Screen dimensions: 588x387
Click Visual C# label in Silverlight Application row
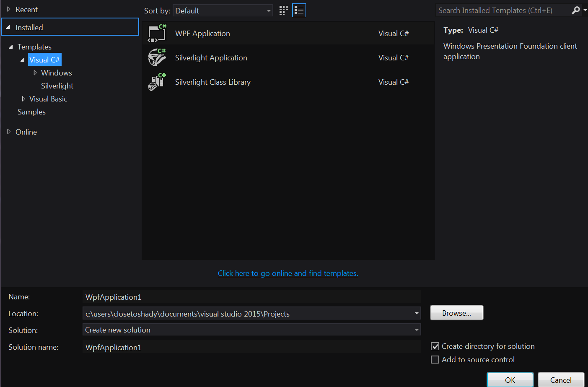[x=394, y=58]
